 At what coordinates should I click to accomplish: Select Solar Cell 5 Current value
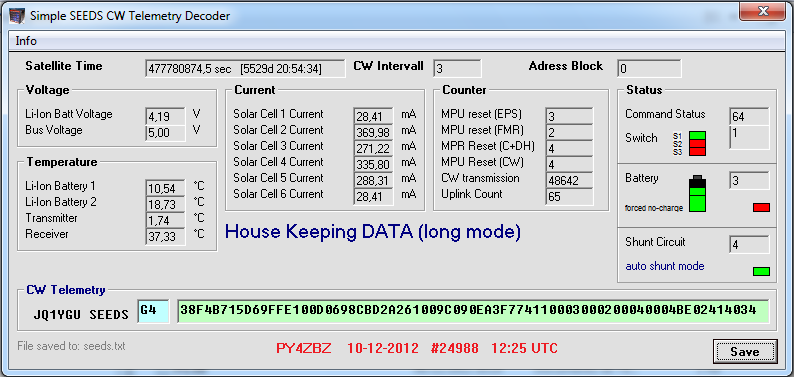(373, 181)
